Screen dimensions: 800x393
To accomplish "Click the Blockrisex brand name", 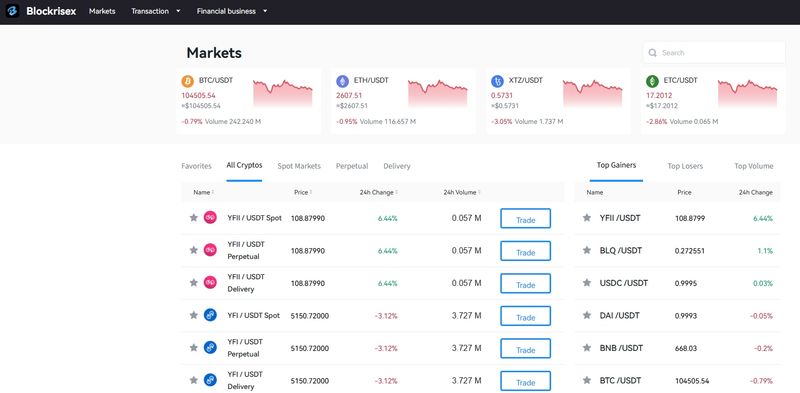I will tap(51, 11).
